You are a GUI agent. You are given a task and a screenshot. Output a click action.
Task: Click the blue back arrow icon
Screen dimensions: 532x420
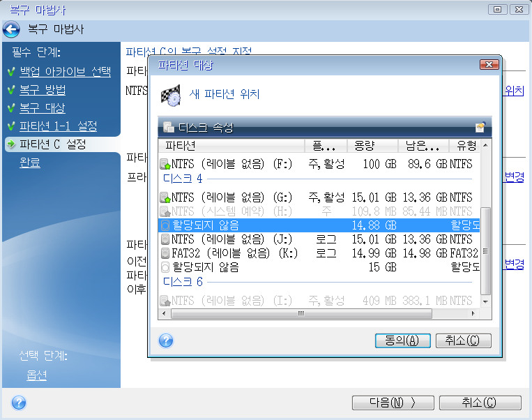coord(11,30)
